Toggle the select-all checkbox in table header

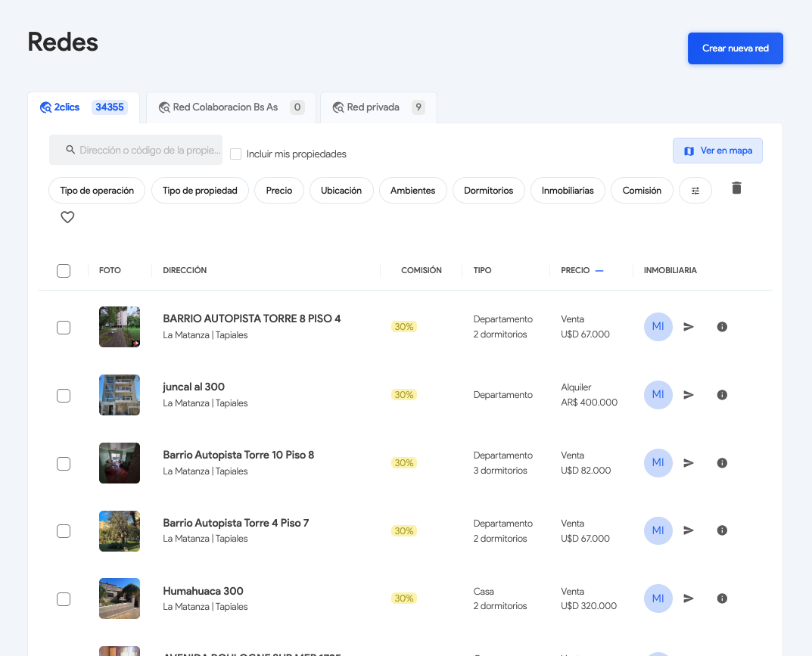(64, 271)
